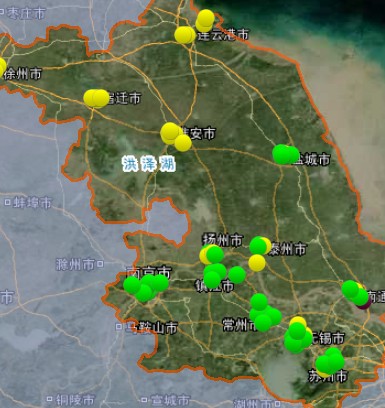The height and width of the screenshot is (408, 385).
Task: Click the green marker below 扬州市 label
Action: click(215, 255)
